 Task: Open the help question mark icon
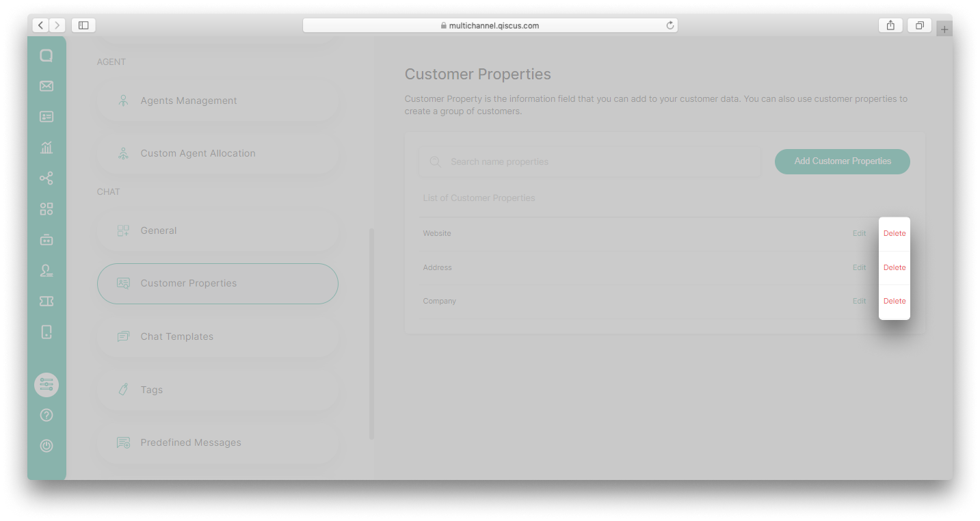click(47, 415)
